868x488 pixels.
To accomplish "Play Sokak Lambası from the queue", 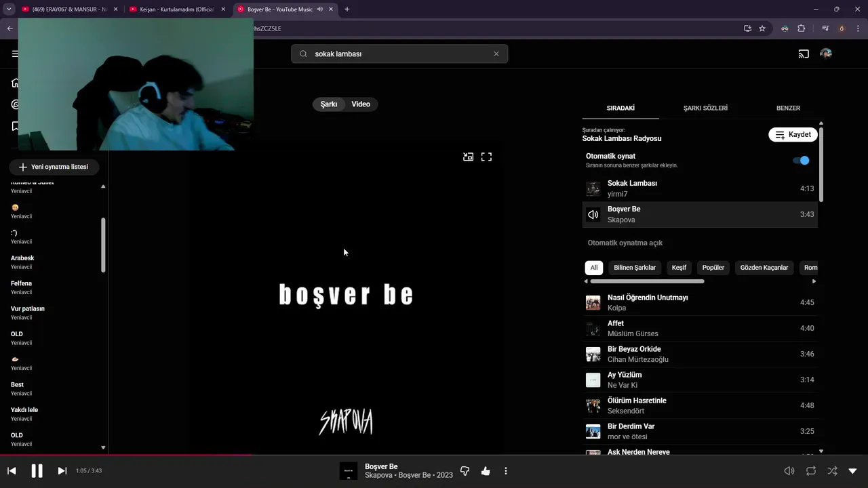I will (x=700, y=188).
